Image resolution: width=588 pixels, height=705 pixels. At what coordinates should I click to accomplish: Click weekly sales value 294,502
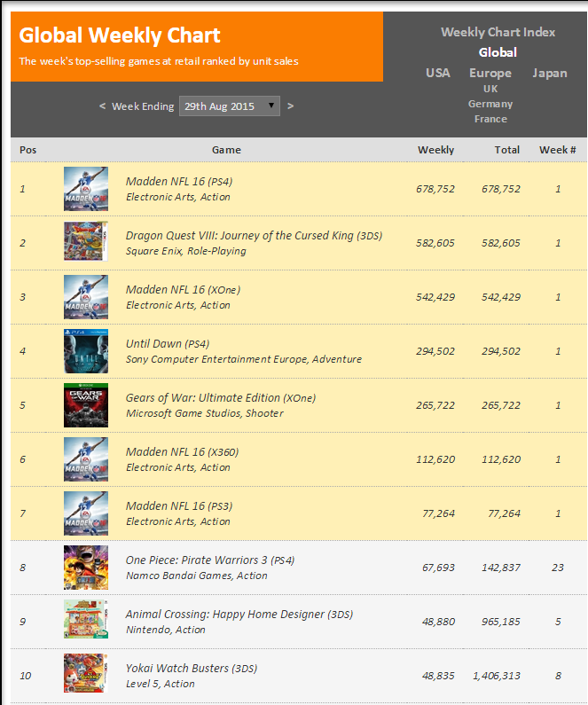click(435, 351)
